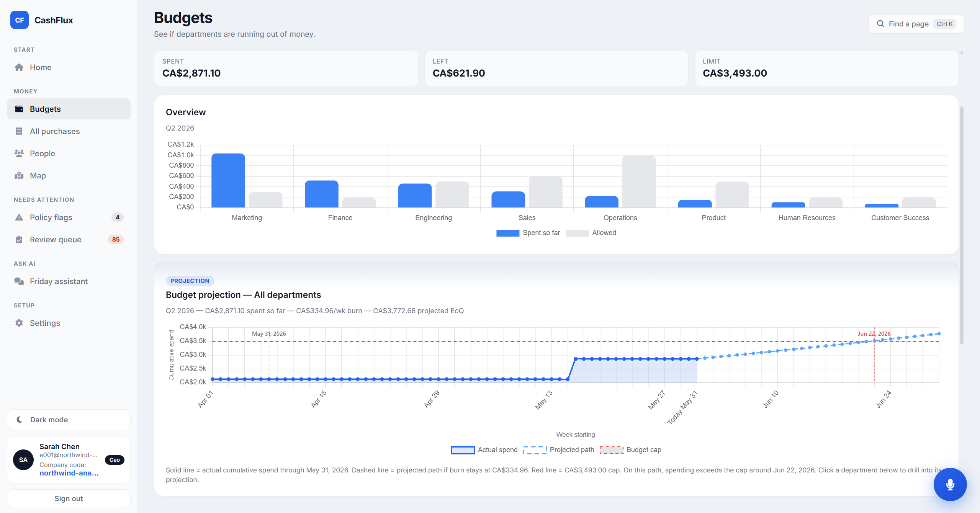Image resolution: width=980 pixels, height=513 pixels.
Task: Open the Home page
Action: click(x=69, y=67)
